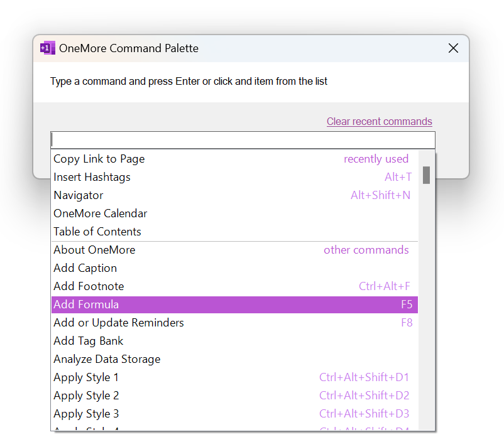Close the OneMore Command Palette dialog

453,48
